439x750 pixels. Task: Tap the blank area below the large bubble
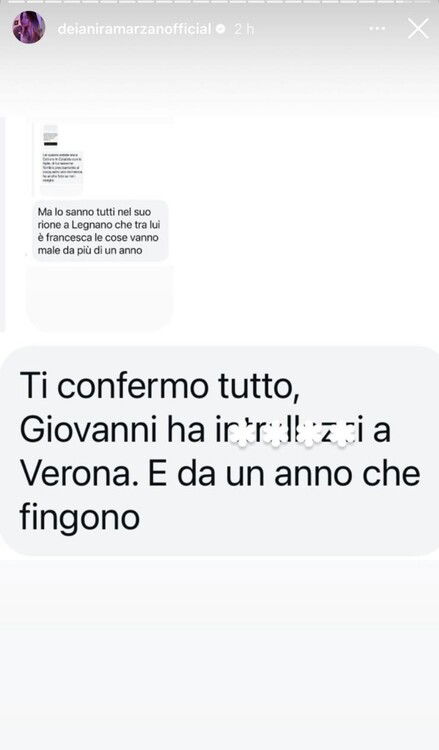point(220,651)
